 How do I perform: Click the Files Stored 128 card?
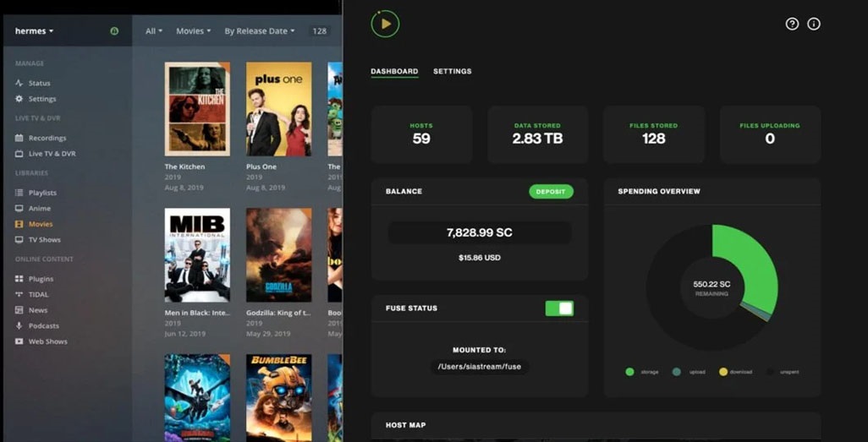pyautogui.click(x=654, y=134)
